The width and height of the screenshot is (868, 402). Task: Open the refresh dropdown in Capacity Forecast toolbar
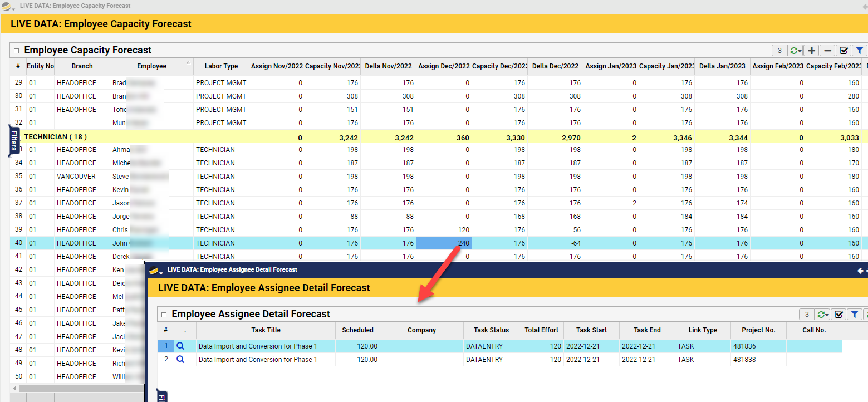(795, 51)
